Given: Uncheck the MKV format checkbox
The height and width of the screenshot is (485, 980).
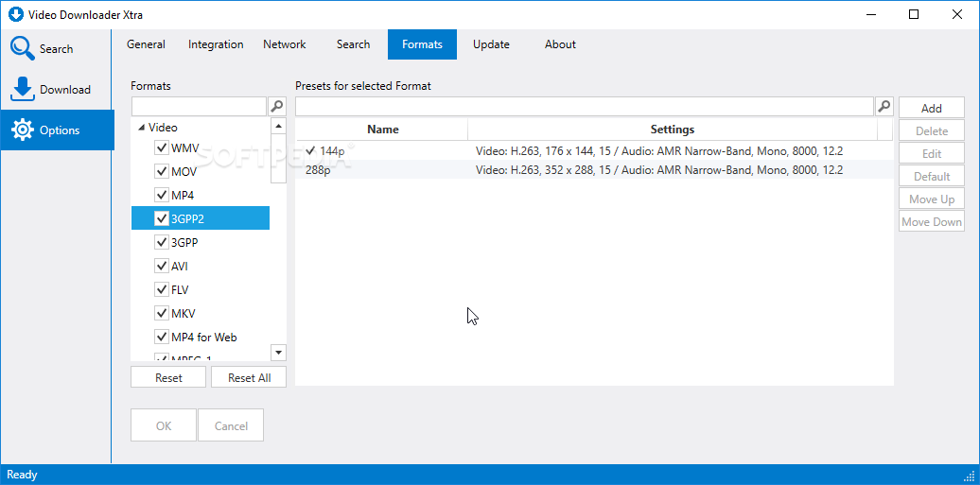Looking at the screenshot, I should [161, 313].
